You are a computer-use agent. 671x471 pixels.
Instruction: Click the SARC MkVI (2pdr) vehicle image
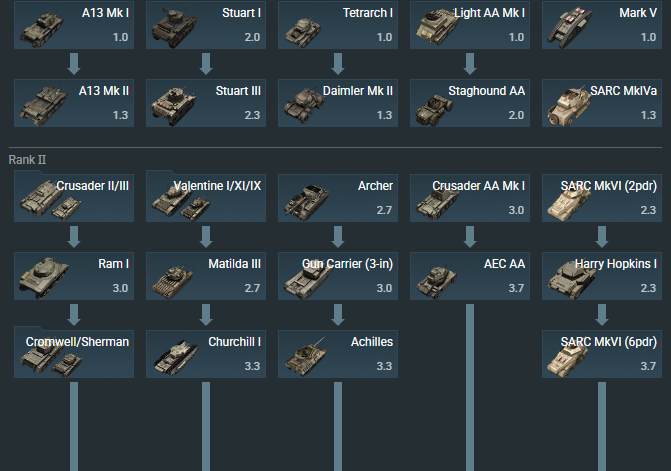(569, 204)
